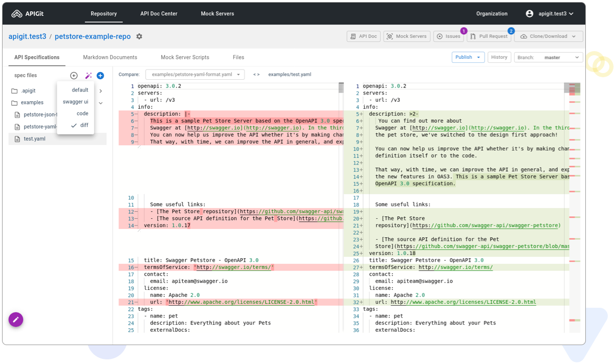Collapse the examples folder chevron
Viewport: 614px width, 364px height.
click(101, 103)
